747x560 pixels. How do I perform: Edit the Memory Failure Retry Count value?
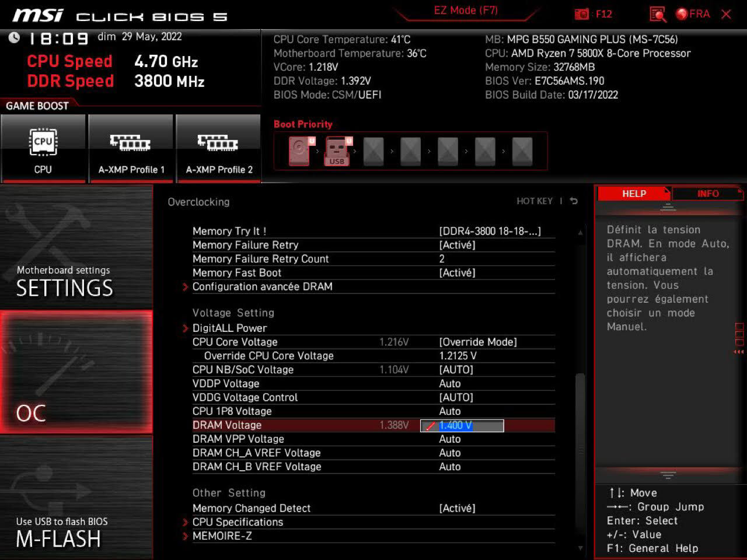pos(442,258)
